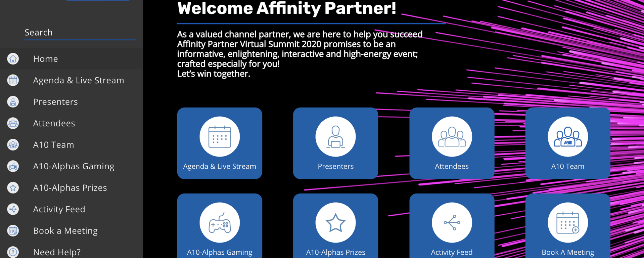Click the Home house icon in sidebar
The image size is (644, 258).
[13, 59]
